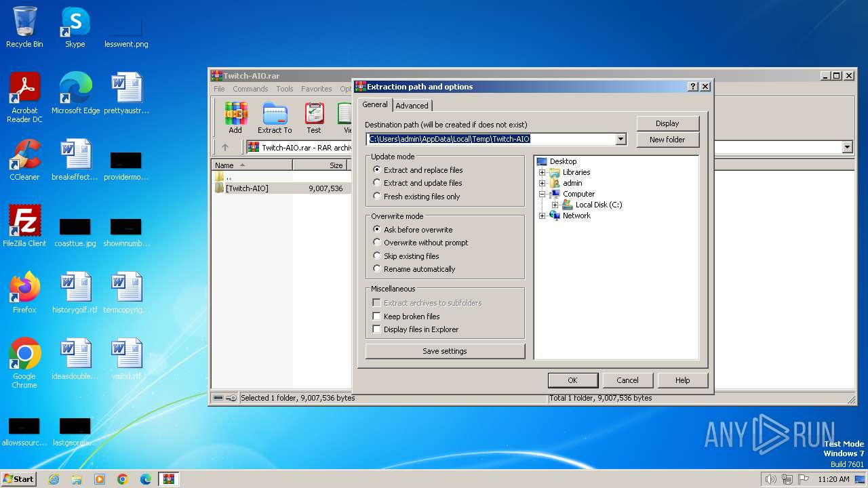The width and height of the screenshot is (868, 488).
Task: Select Overwrite without prompt option
Action: 377,243
